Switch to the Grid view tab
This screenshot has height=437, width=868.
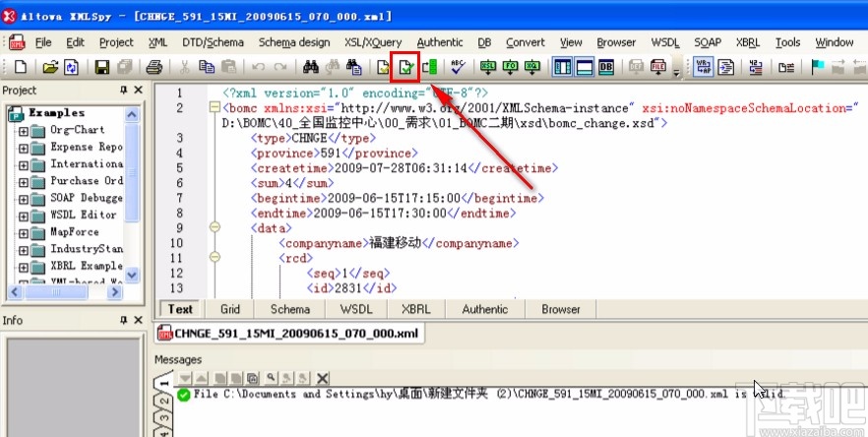[230, 309]
